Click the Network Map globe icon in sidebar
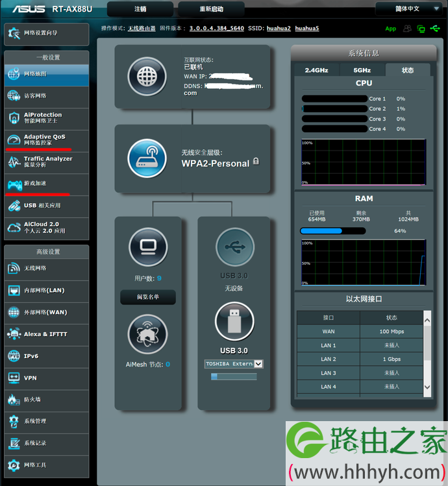 click(14, 74)
